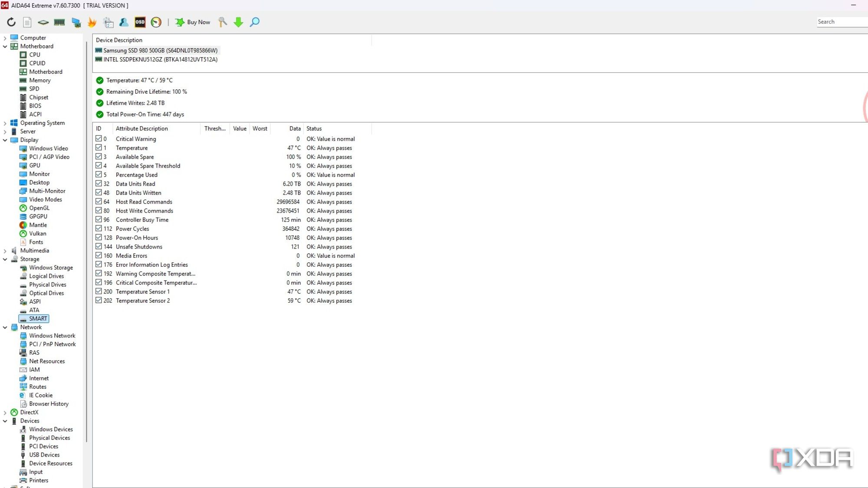Open the Browser History tree item
This screenshot has height=488, width=868.
(44, 404)
